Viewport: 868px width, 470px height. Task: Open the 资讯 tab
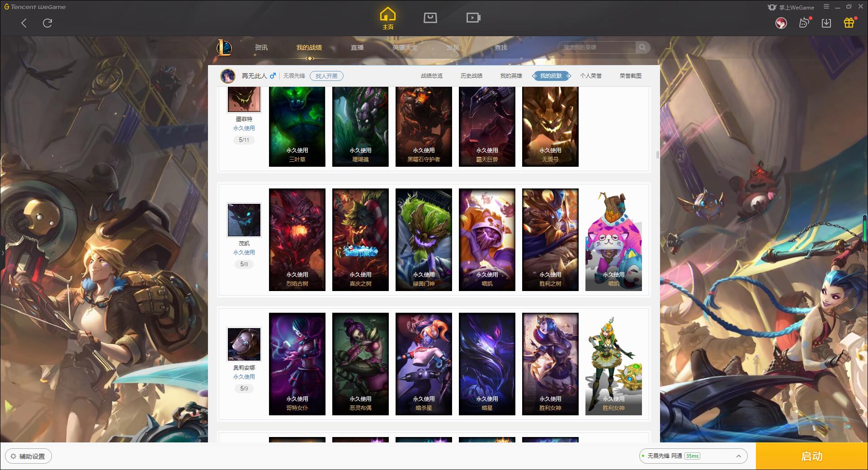pos(261,47)
